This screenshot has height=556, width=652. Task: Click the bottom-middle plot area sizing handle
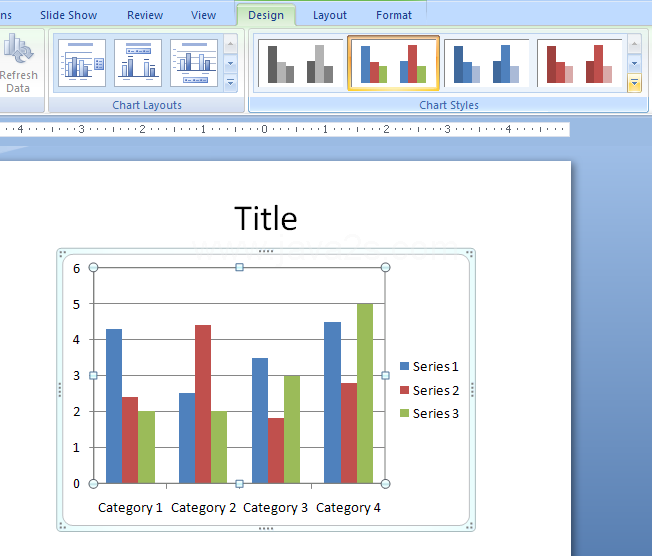point(240,484)
